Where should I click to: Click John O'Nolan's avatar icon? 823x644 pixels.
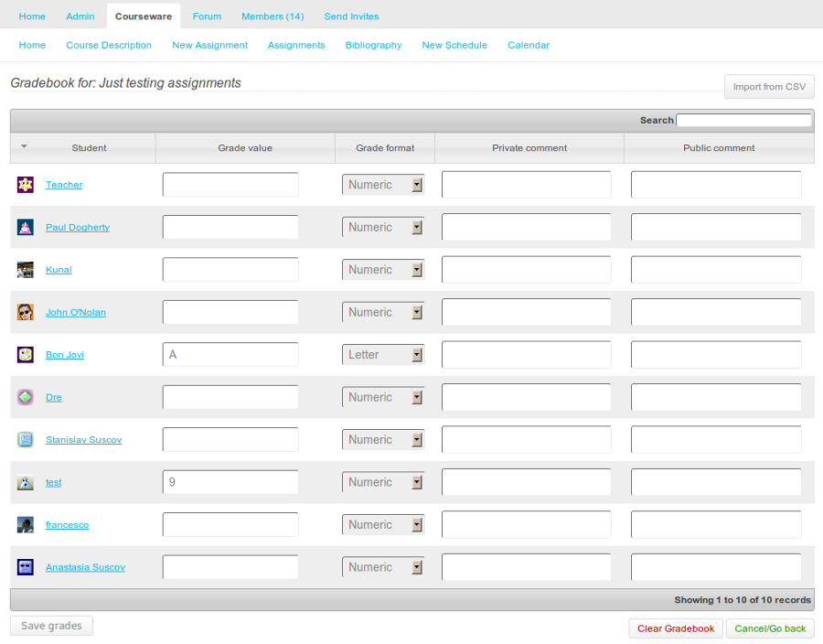pyautogui.click(x=26, y=312)
